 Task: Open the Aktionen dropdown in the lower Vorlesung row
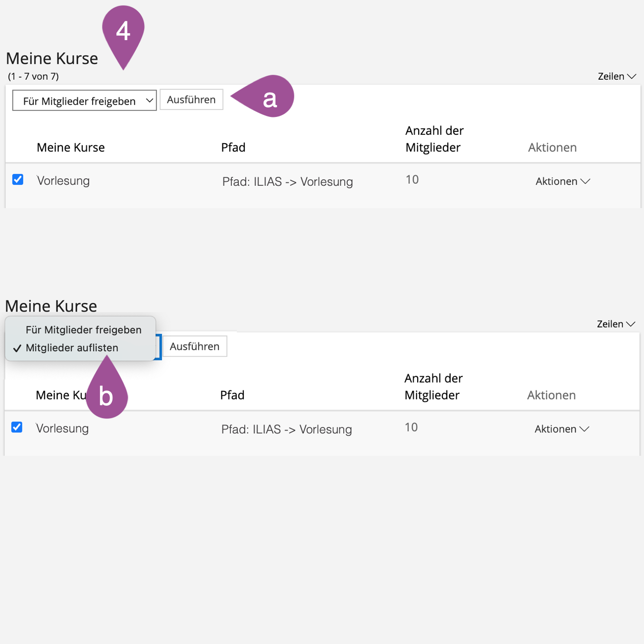tap(561, 429)
